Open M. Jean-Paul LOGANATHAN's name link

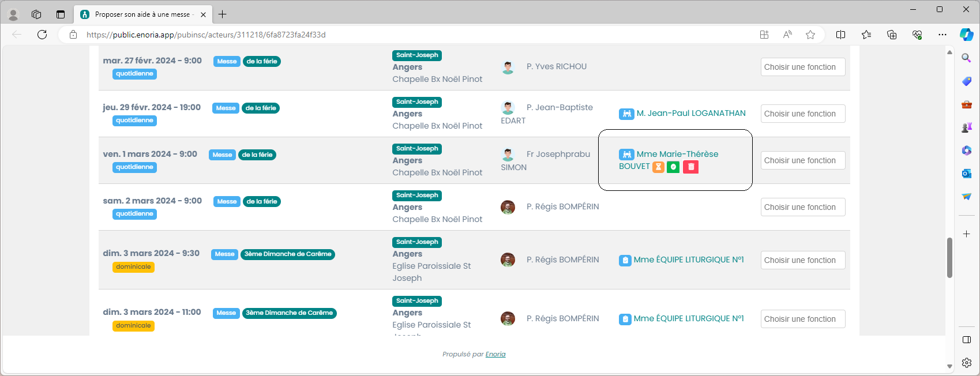(x=690, y=114)
